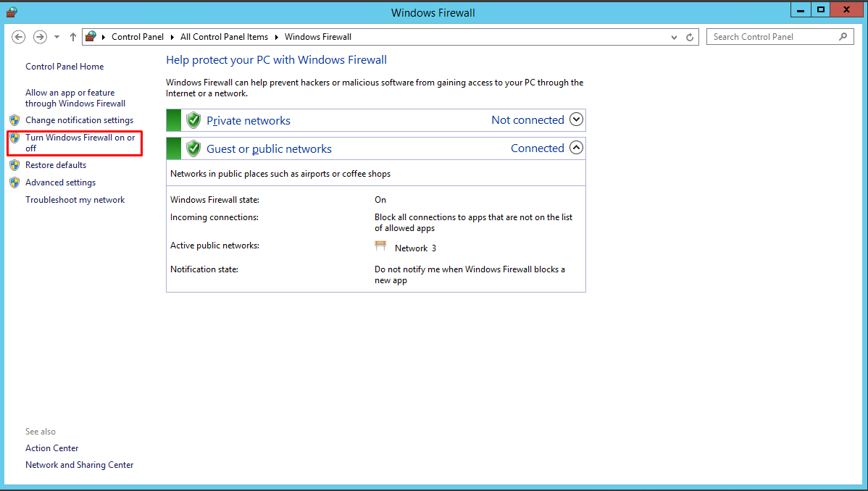Open the address bar history dropdown
Viewport: 868px width, 491px height.
point(674,37)
